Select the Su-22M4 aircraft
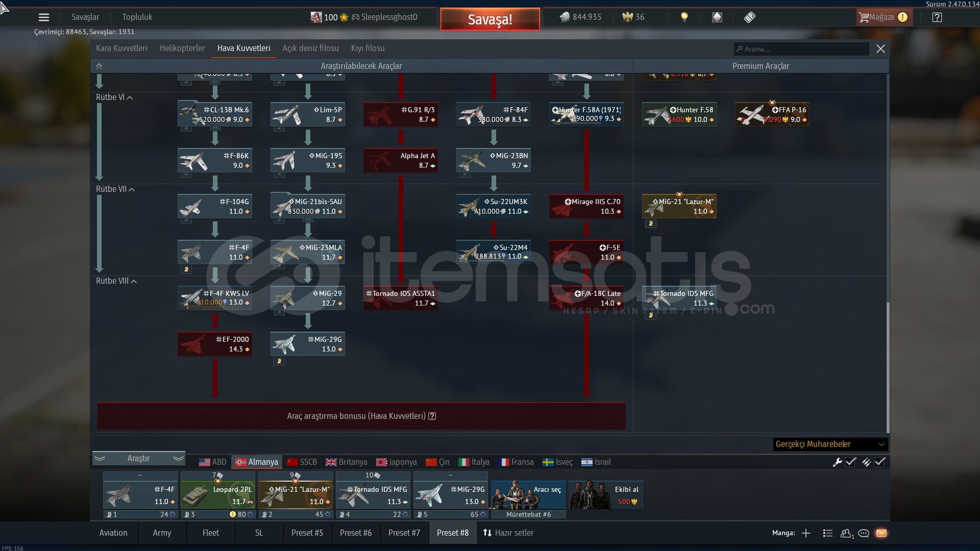The height and width of the screenshot is (551, 980). 494,252
